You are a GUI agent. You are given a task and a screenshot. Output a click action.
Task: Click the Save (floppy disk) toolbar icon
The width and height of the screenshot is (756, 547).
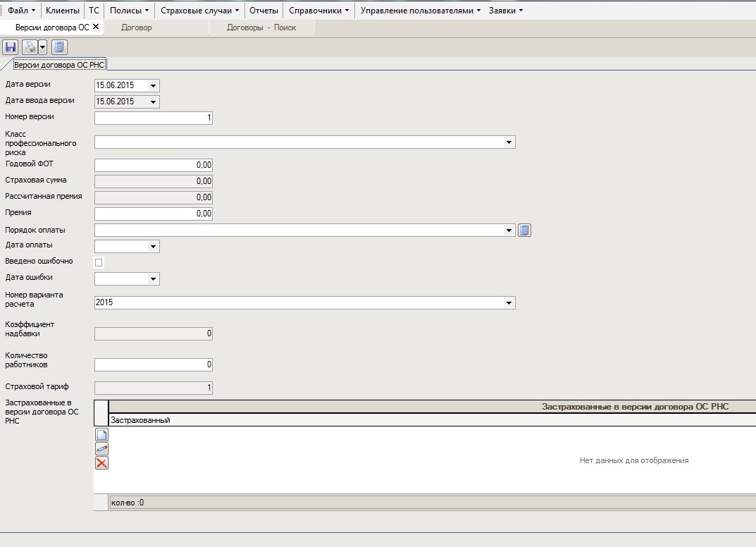pos(11,47)
